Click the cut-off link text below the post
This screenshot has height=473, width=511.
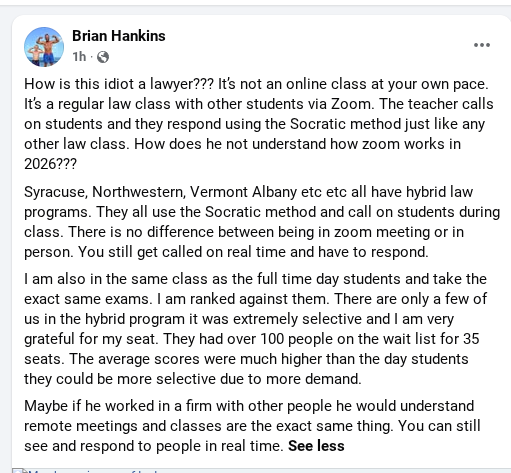pyautogui.click(x=93, y=471)
